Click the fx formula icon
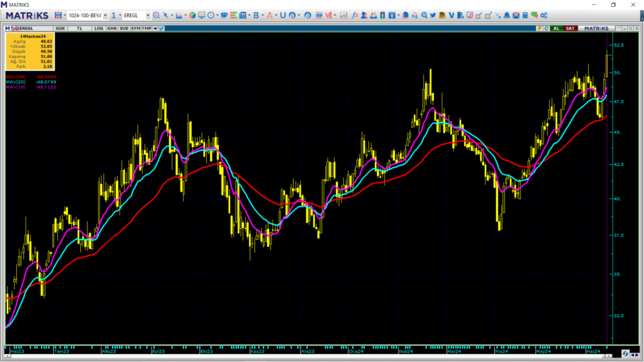The image size is (644, 362). coord(355,15)
